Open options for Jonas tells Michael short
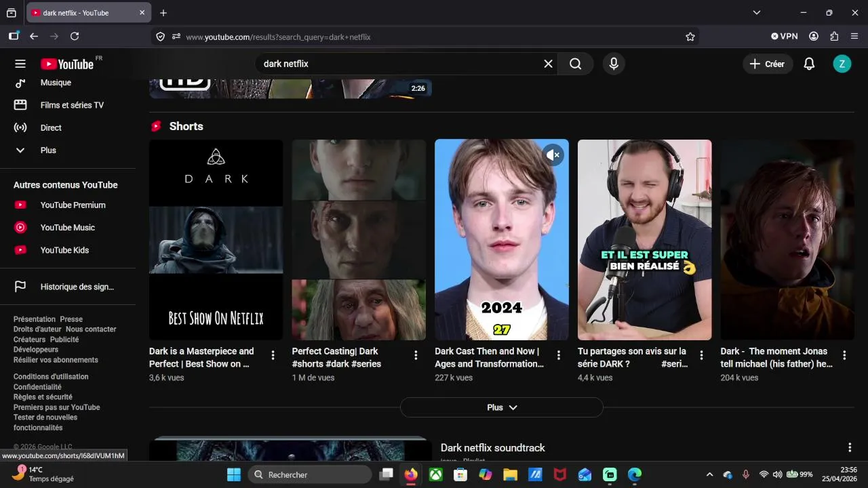Viewport: 868px width, 488px height. pyautogui.click(x=844, y=355)
